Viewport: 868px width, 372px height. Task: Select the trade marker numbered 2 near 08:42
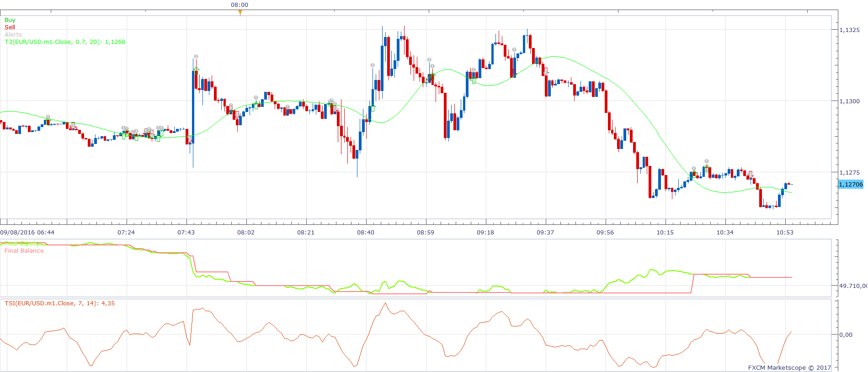(373, 65)
